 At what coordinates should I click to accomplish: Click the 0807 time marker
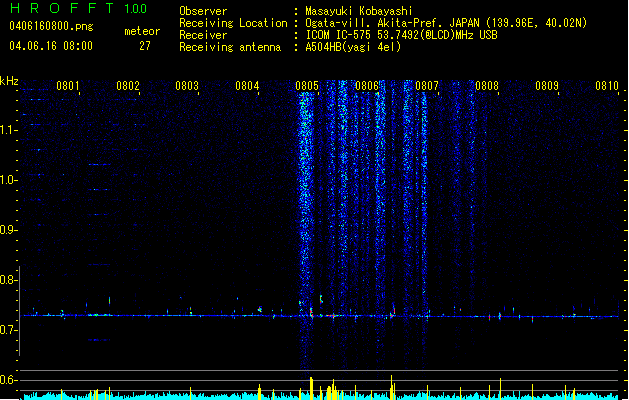tap(427, 86)
